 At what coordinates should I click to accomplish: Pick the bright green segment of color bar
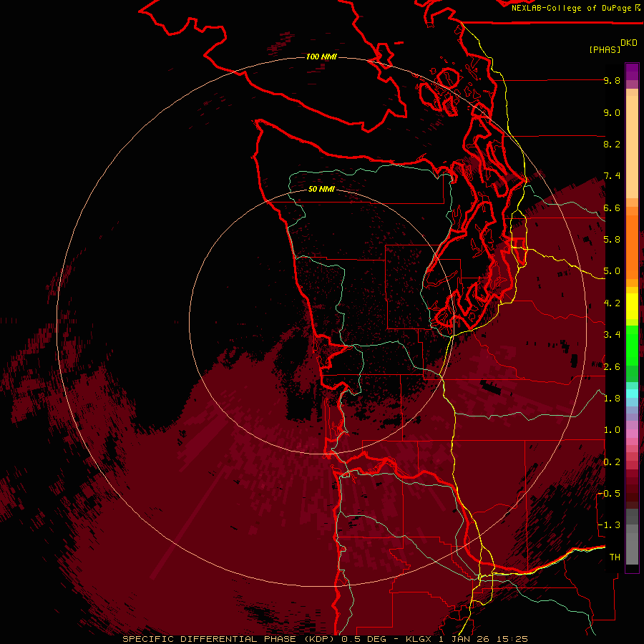pos(632,345)
